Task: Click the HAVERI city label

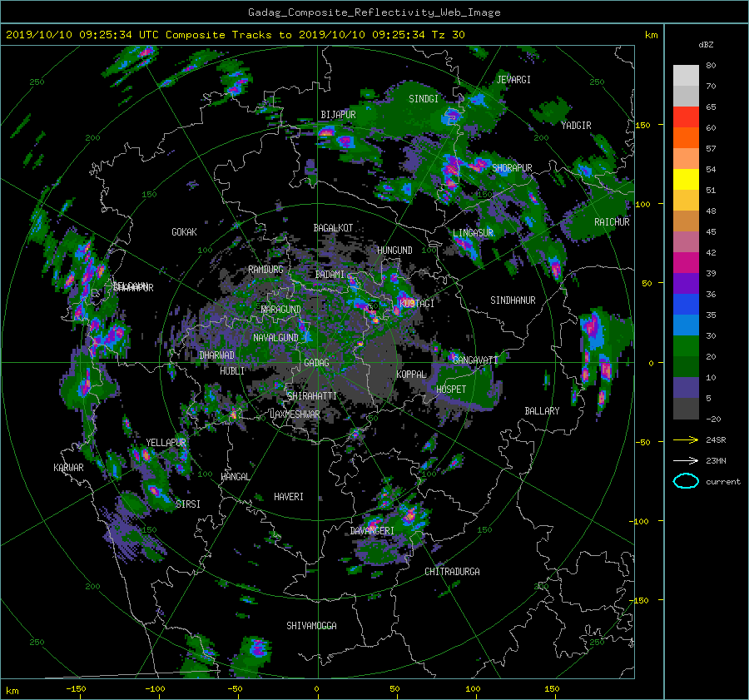Action: click(289, 497)
